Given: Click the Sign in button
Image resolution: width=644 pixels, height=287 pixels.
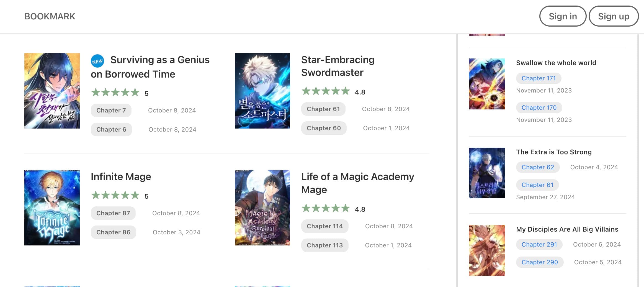Looking at the screenshot, I should [563, 16].
